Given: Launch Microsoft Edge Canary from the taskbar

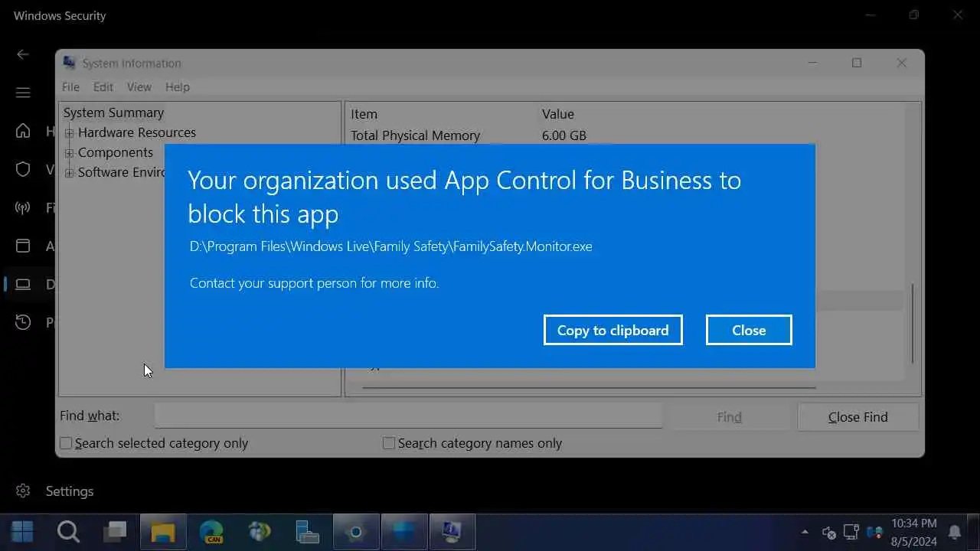Looking at the screenshot, I should 211,531.
